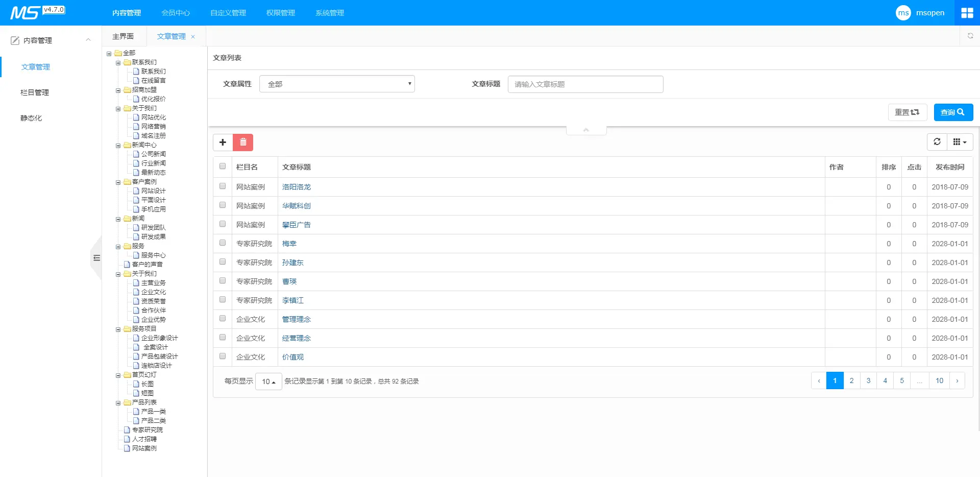This screenshot has height=477, width=980.
Task: Collapse the 招商加盟 tree node
Action: pyautogui.click(x=118, y=90)
